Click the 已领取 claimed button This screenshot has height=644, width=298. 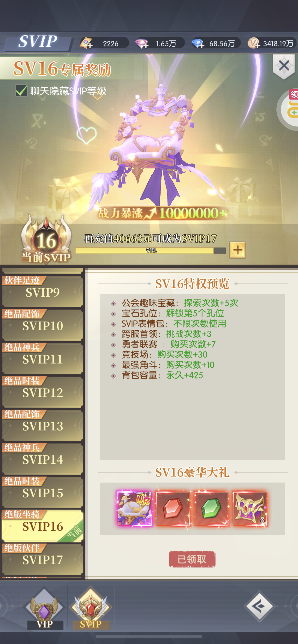[x=192, y=559]
